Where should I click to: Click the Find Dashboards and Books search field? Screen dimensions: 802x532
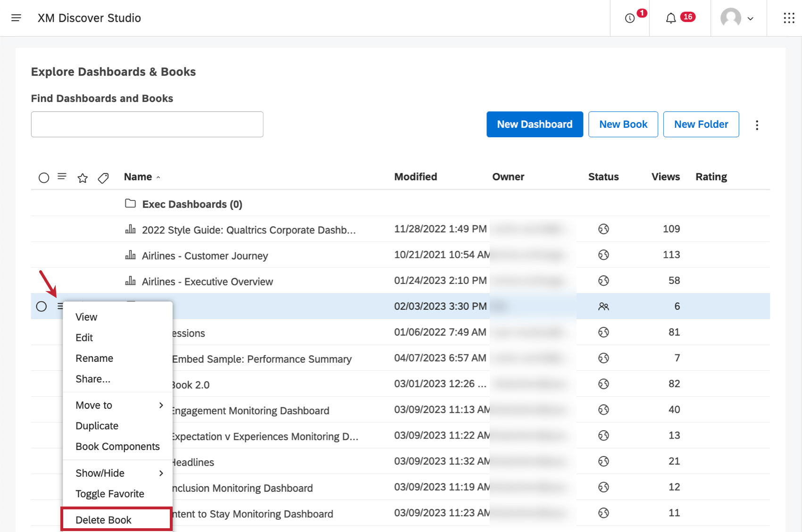click(147, 125)
